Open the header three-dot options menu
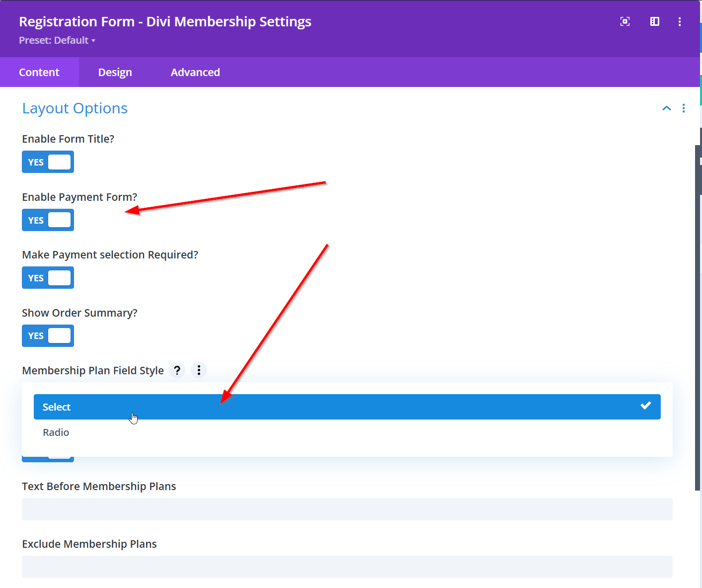702x588 pixels. point(679,21)
